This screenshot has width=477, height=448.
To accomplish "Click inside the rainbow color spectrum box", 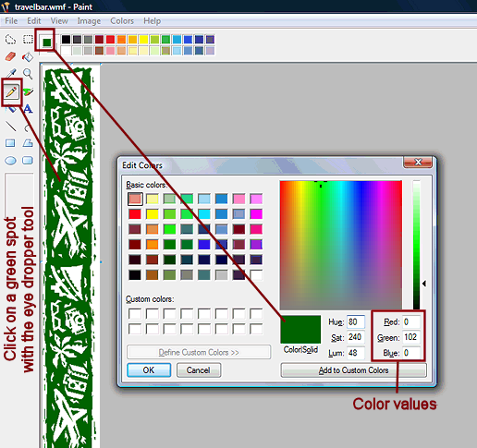I will pyautogui.click(x=341, y=245).
